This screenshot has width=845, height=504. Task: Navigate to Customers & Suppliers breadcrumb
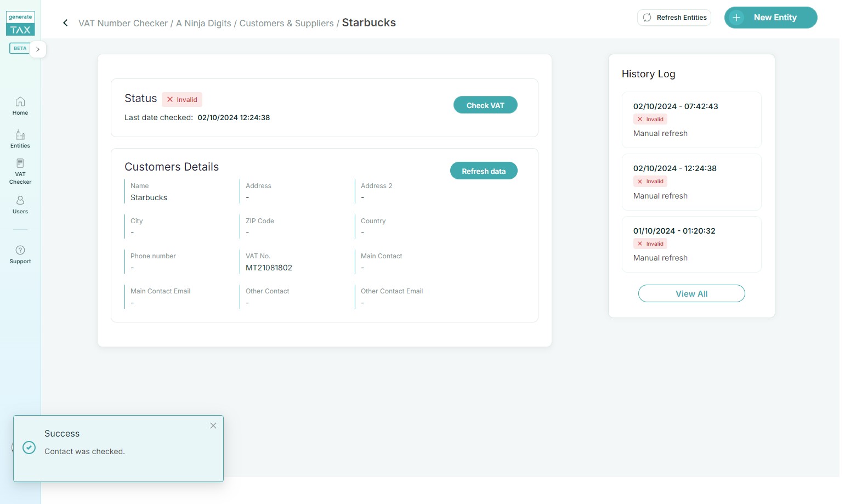click(286, 23)
